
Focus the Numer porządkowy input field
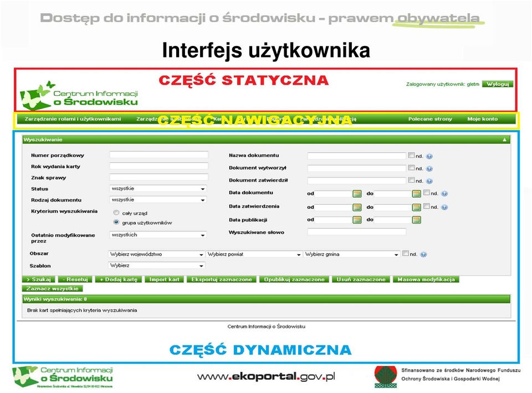click(x=159, y=155)
